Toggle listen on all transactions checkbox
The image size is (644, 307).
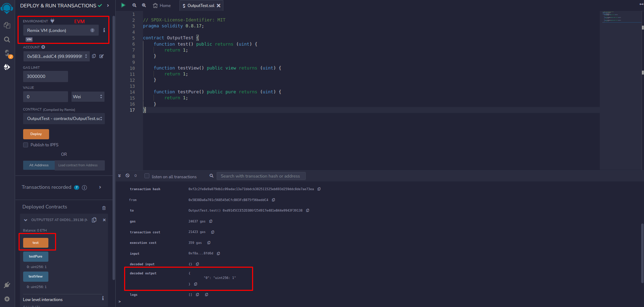click(147, 176)
